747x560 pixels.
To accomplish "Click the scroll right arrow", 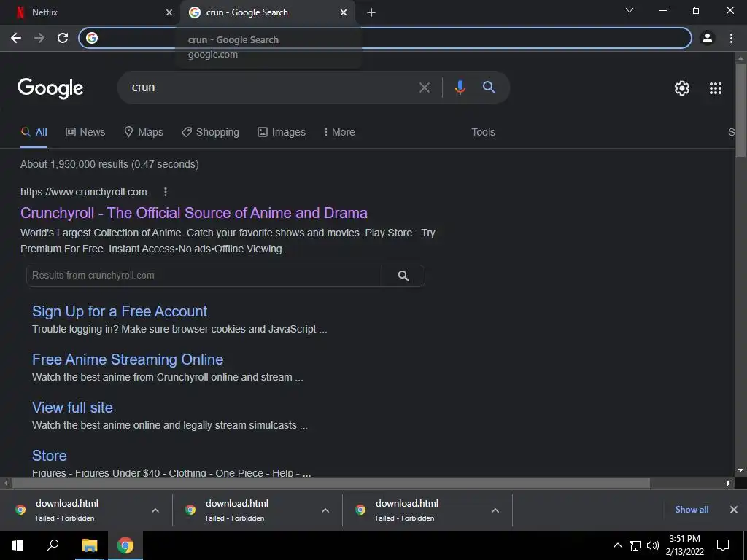I will tap(729, 483).
